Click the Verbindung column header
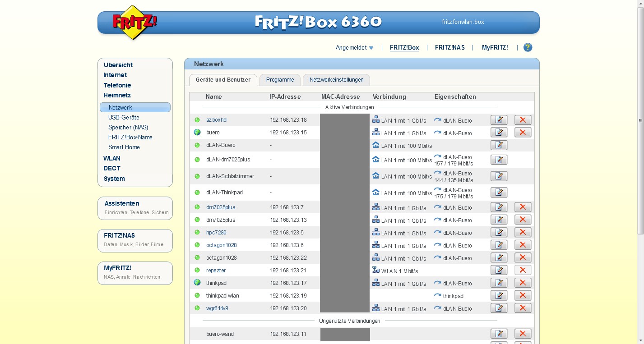This screenshot has height=344, width=644. [x=389, y=96]
